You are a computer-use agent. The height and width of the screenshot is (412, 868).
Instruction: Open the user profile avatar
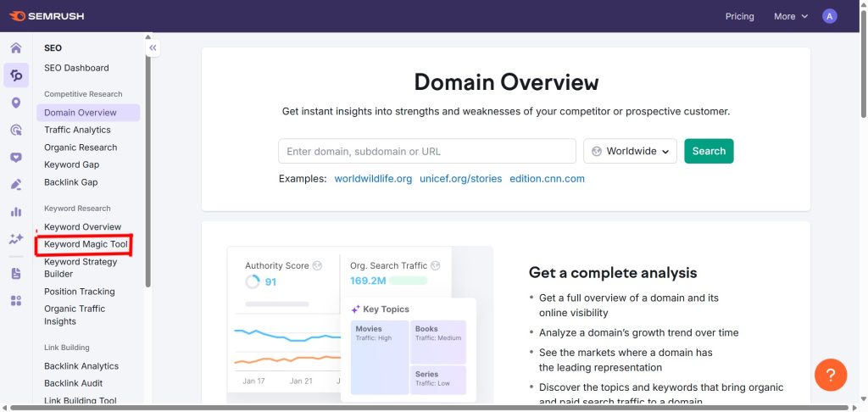click(x=829, y=16)
